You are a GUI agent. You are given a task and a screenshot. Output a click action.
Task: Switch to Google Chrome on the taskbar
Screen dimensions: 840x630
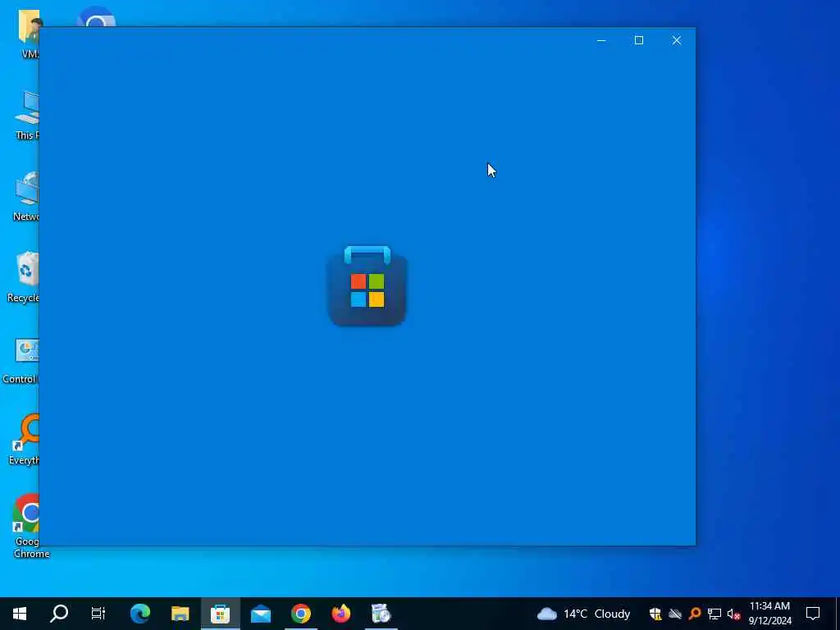(x=301, y=614)
